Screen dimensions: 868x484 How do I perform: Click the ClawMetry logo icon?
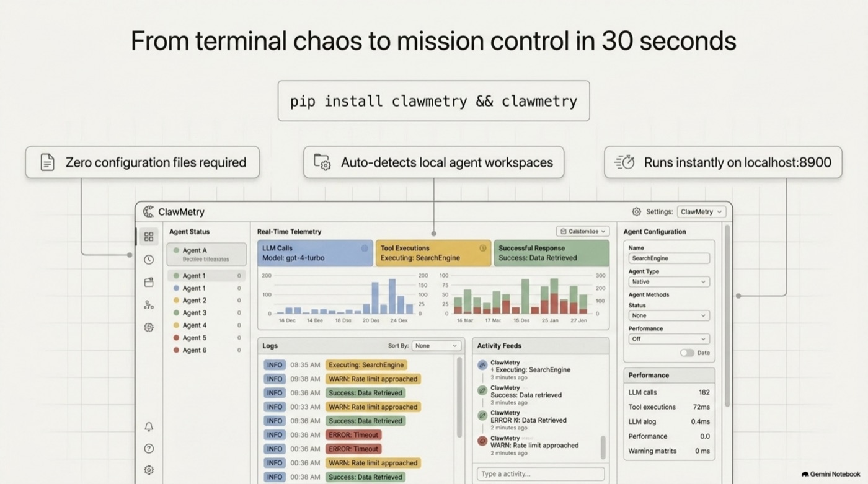pos(149,212)
